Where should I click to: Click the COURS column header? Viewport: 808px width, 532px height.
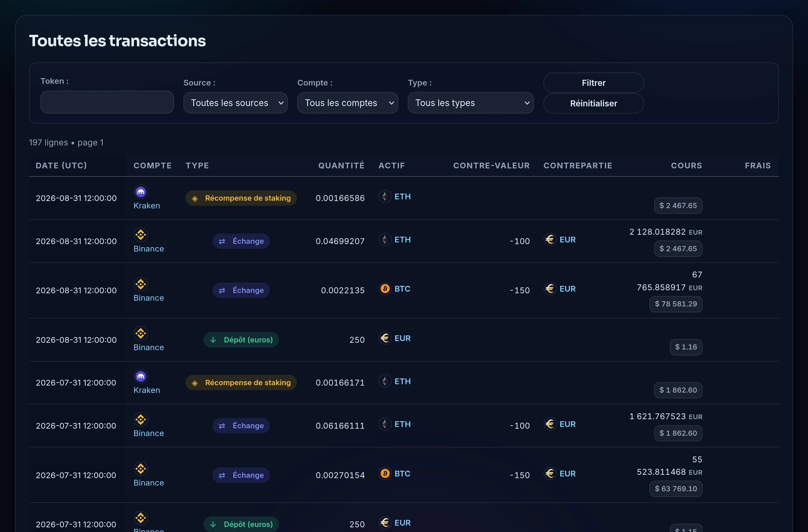point(686,166)
